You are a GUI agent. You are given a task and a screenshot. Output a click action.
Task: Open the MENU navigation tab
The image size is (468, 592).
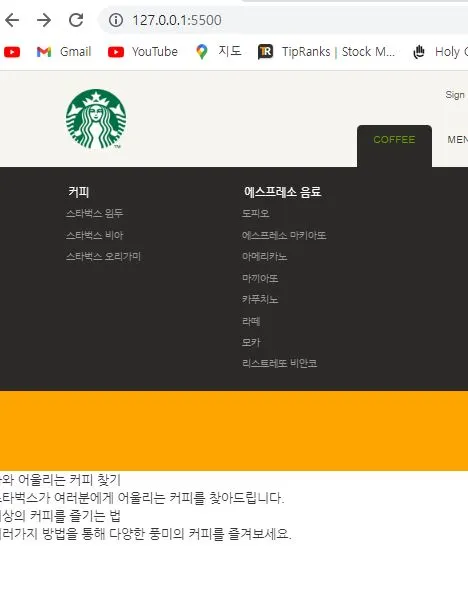pos(457,140)
